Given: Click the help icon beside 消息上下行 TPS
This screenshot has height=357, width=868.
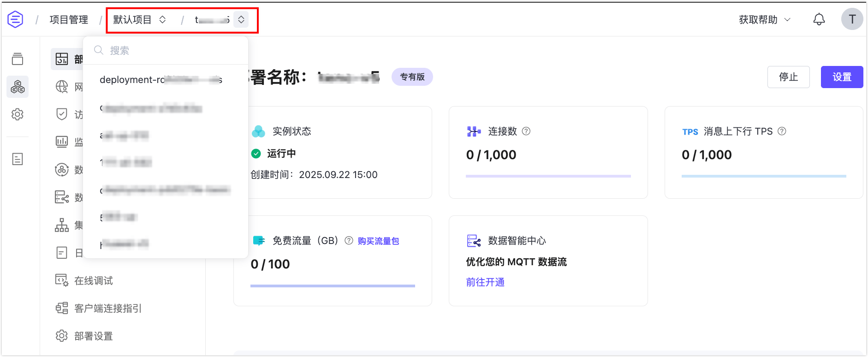Looking at the screenshot, I should coord(782,131).
